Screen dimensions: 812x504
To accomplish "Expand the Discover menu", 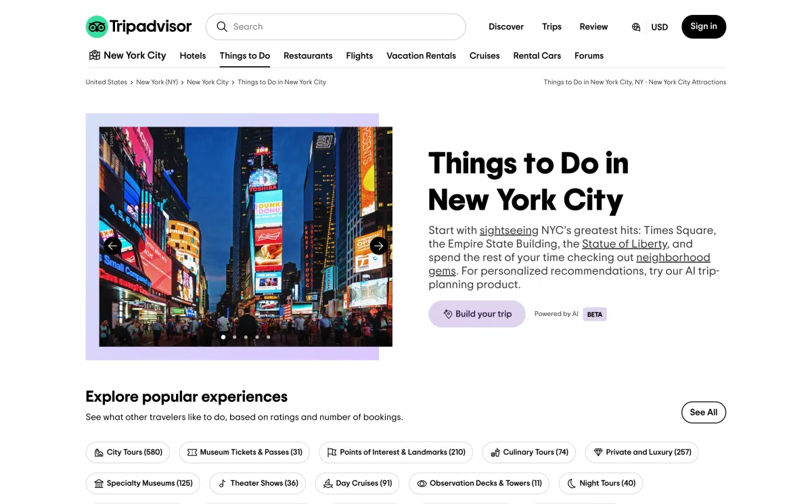I will click(506, 26).
